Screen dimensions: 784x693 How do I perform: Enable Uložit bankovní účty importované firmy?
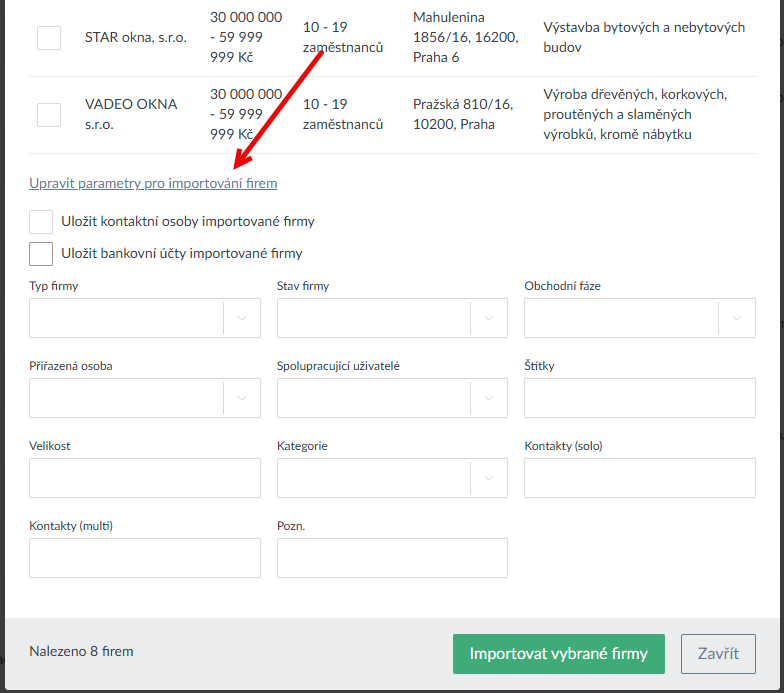coord(41,254)
